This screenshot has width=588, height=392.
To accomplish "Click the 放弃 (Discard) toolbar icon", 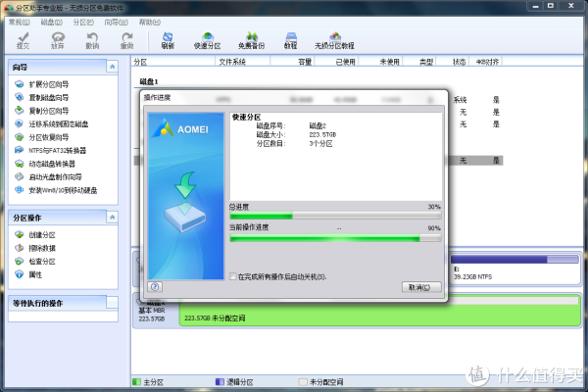I will pyautogui.click(x=58, y=40).
